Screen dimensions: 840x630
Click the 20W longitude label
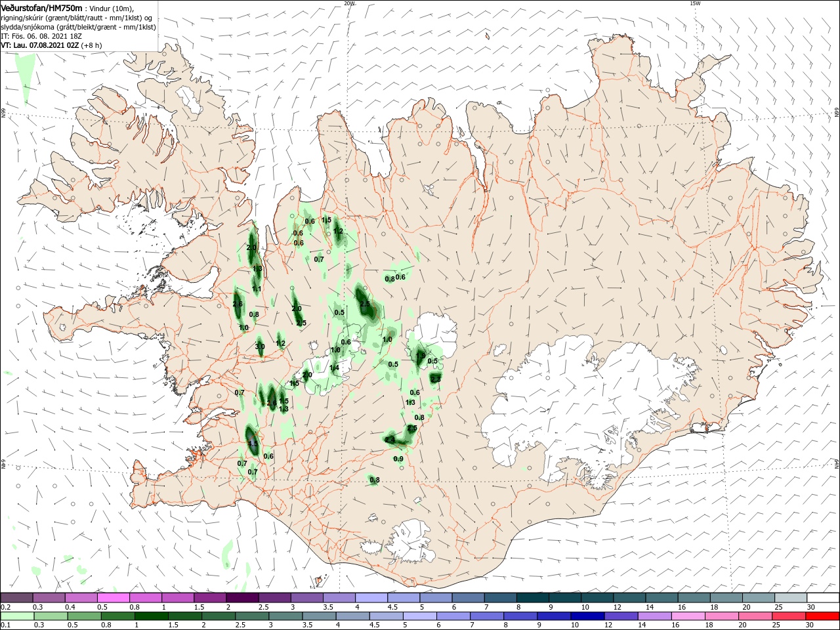349,3
